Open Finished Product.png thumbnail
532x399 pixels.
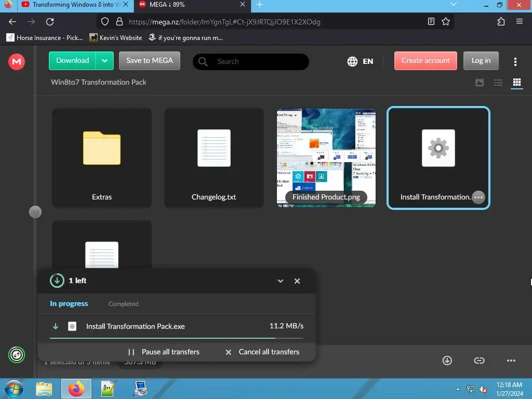coord(326,158)
